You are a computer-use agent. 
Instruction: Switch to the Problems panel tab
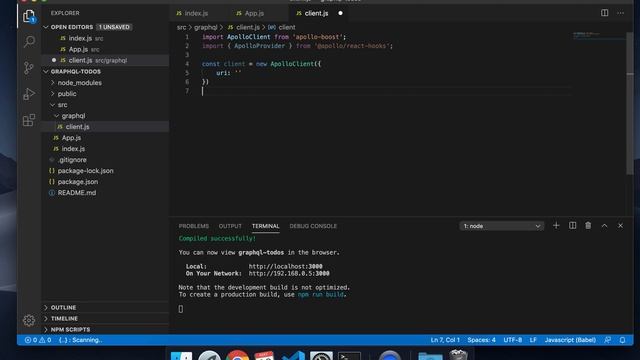coord(194,226)
